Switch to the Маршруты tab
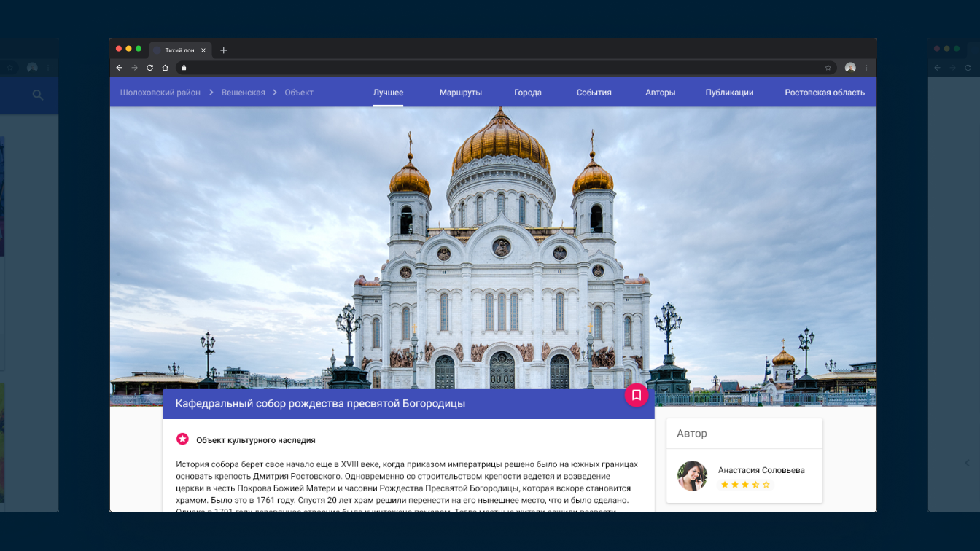 coord(460,93)
